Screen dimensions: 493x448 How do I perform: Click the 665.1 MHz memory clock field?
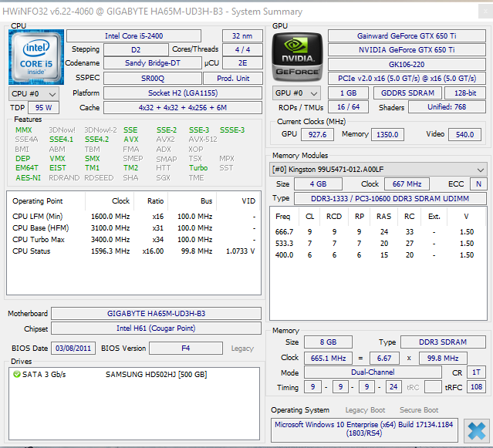coord(328,358)
